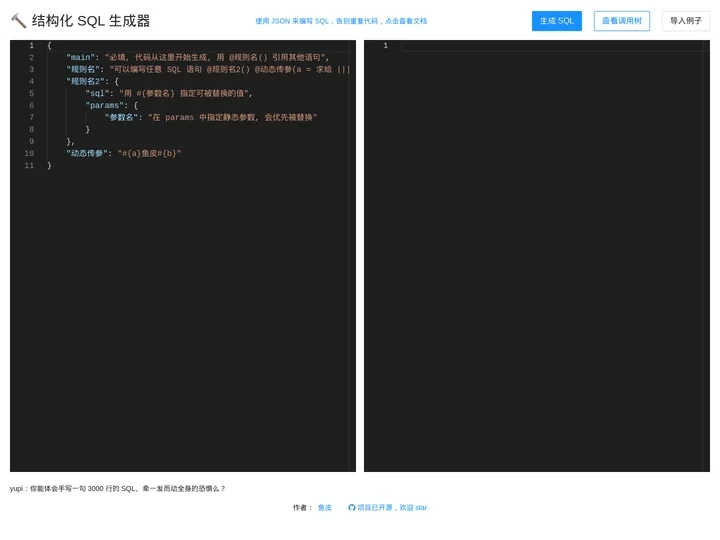Click the 生成 SQL button

(557, 21)
